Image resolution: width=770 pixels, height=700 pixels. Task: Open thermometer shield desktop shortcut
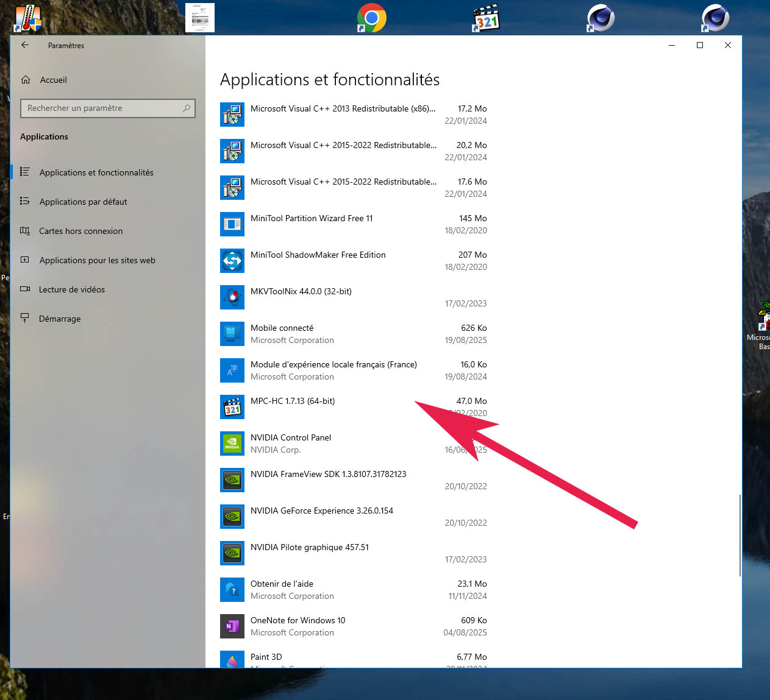point(27,18)
